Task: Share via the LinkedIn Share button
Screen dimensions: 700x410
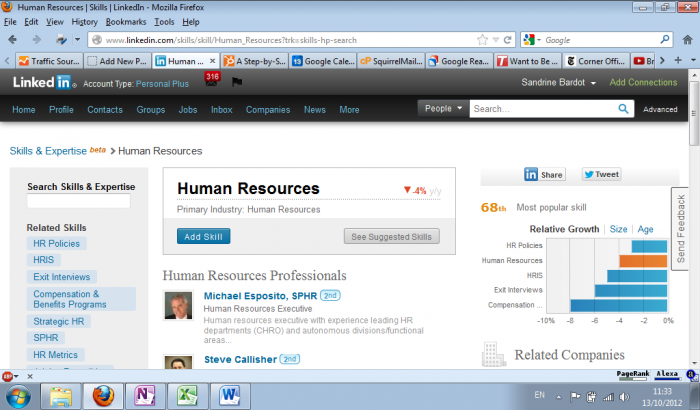Action: tap(544, 175)
